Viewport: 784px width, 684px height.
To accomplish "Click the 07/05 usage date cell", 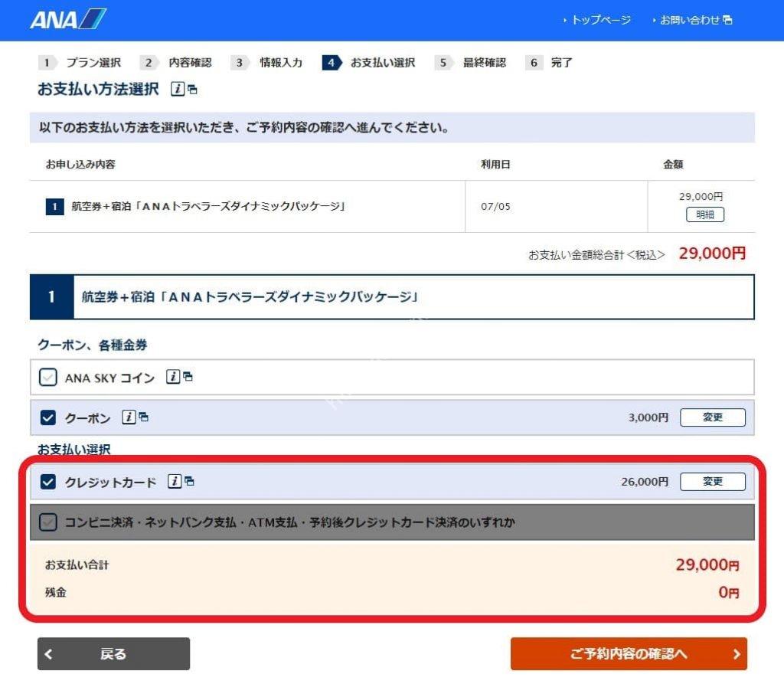I will 495,206.
